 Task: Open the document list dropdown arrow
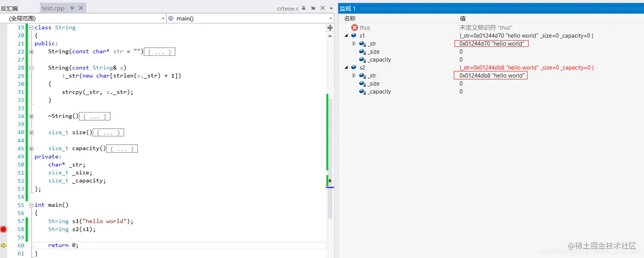(x=331, y=8)
